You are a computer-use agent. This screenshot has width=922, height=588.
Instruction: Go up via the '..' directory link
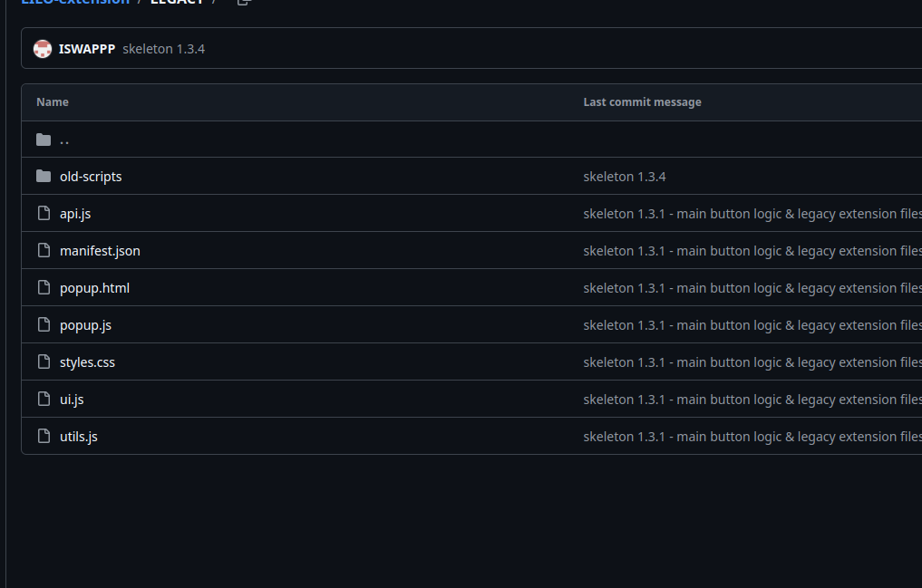tap(64, 140)
